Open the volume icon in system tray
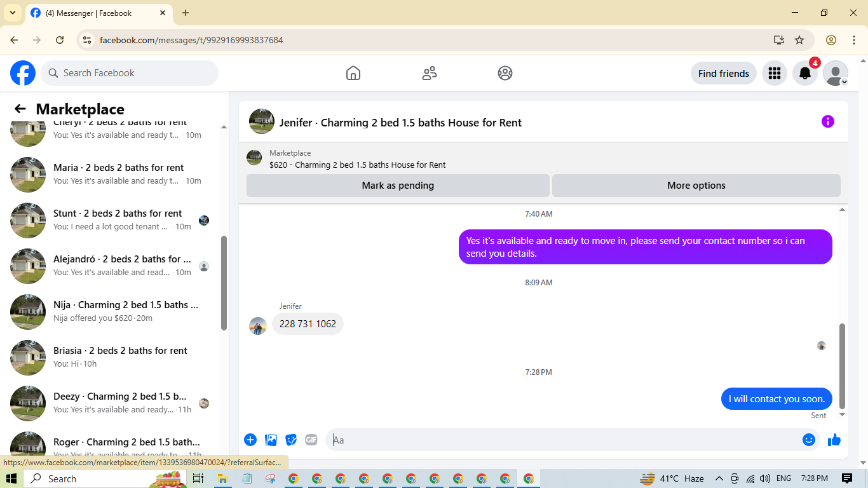 point(765,478)
